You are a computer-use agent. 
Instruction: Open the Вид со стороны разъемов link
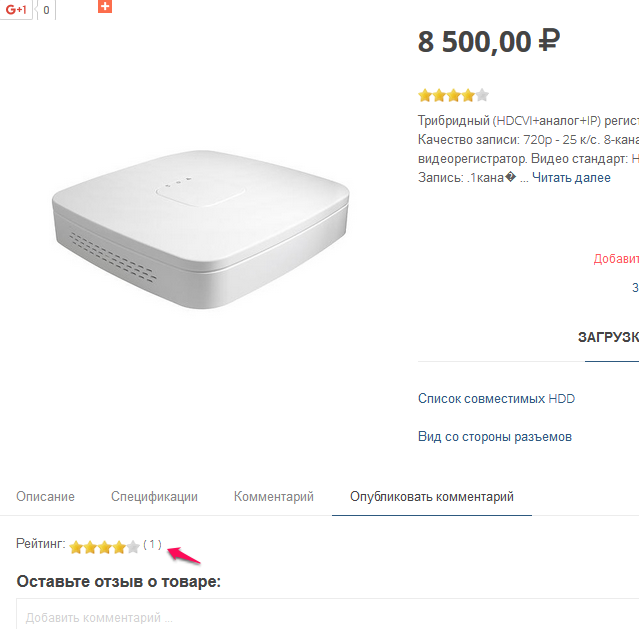494,437
